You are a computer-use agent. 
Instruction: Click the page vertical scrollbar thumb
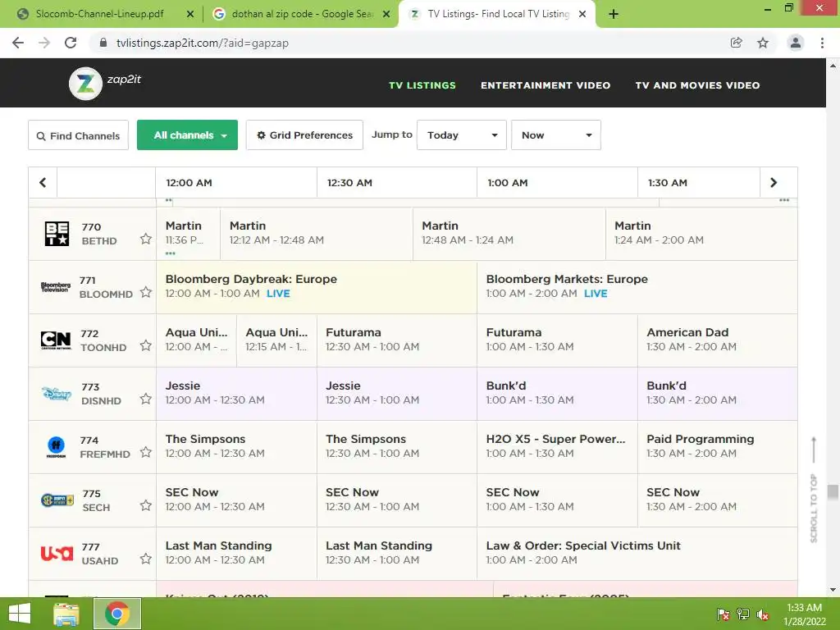(x=833, y=492)
